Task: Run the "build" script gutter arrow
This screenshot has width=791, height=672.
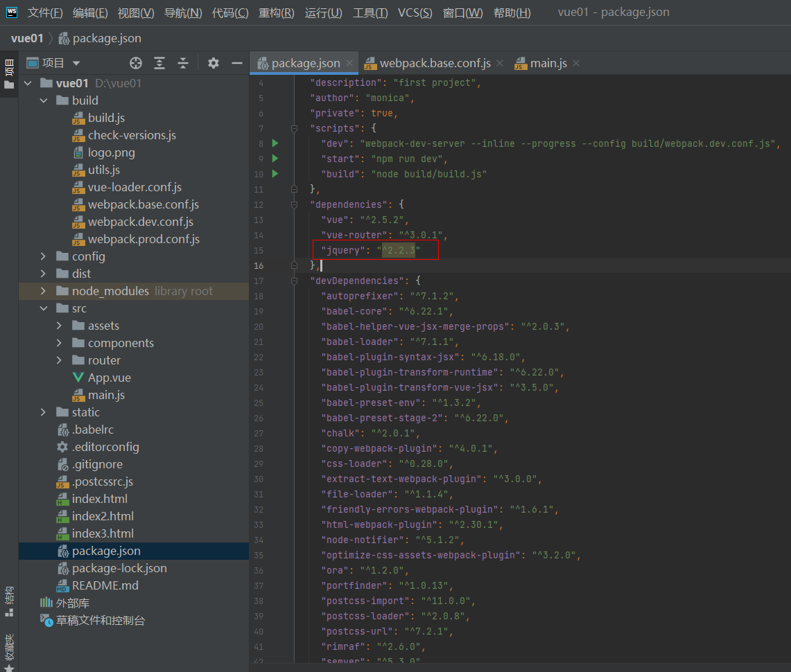Action: 275,174
